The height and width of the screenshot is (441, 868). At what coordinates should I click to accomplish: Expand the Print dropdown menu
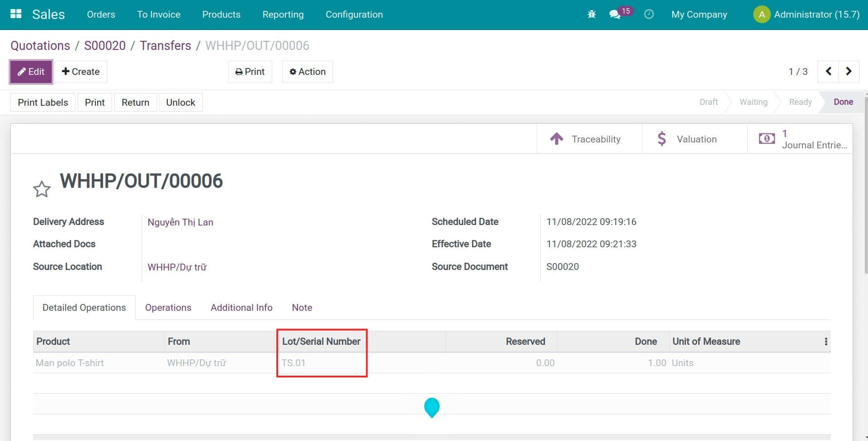pyautogui.click(x=250, y=72)
